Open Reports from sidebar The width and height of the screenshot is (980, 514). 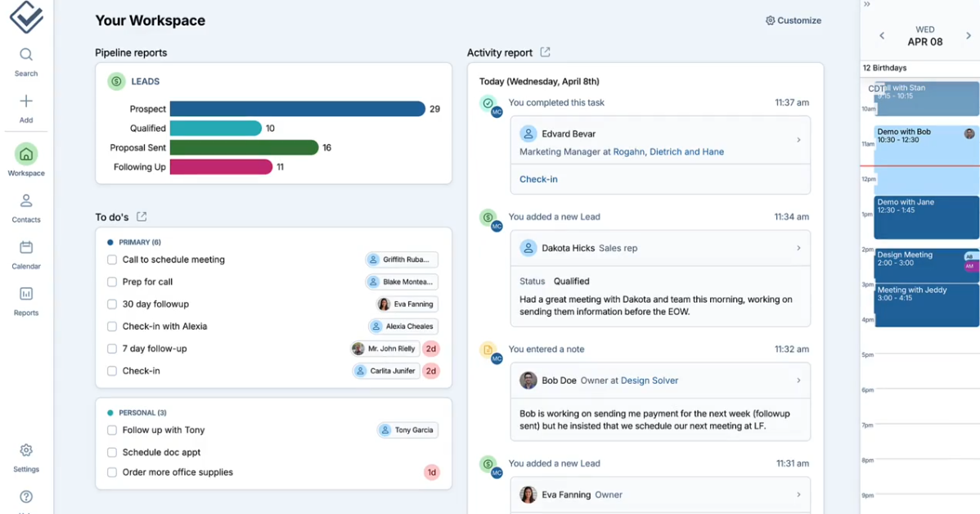pos(25,301)
